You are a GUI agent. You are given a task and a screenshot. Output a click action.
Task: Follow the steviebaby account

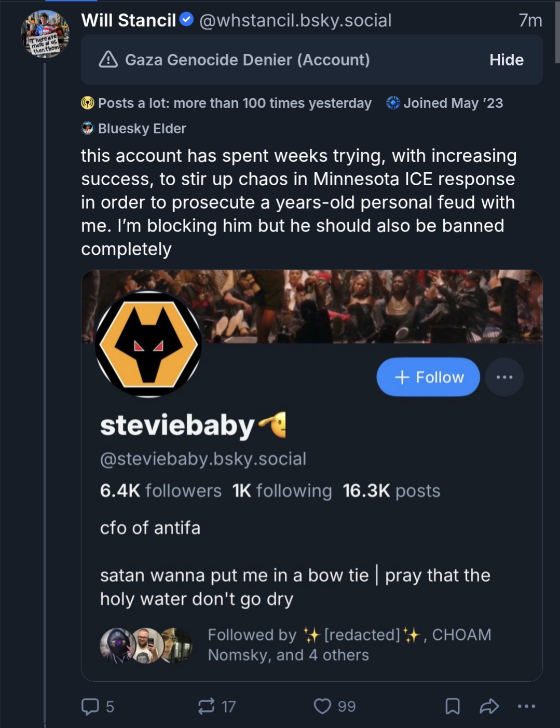click(428, 377)
